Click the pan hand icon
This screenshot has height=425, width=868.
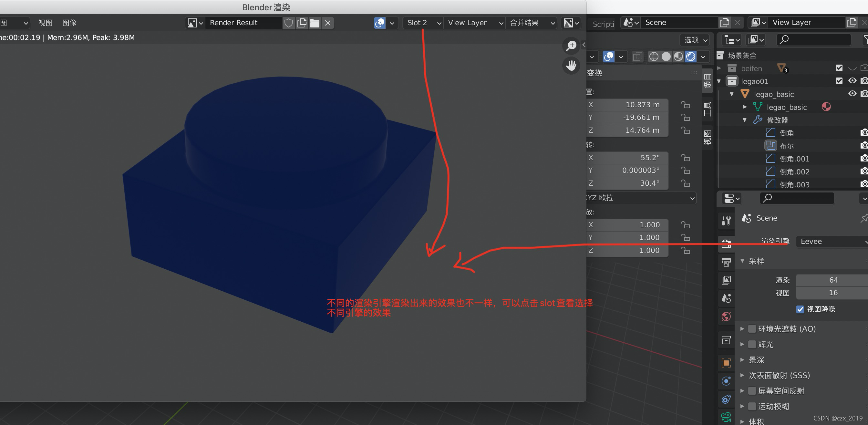coord(571,65)
